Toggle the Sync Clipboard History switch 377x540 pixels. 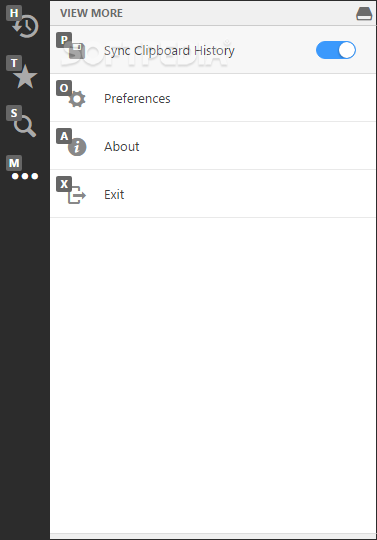pos(336,50)
